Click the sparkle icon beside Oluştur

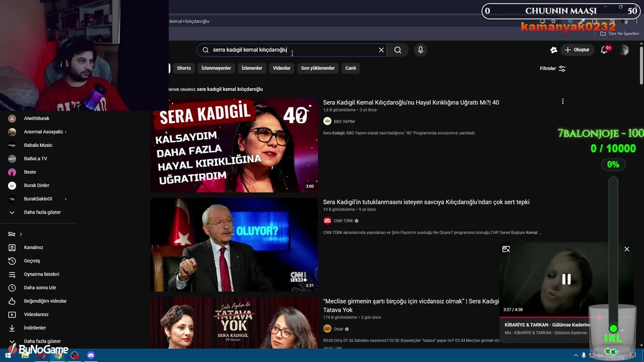554,50
